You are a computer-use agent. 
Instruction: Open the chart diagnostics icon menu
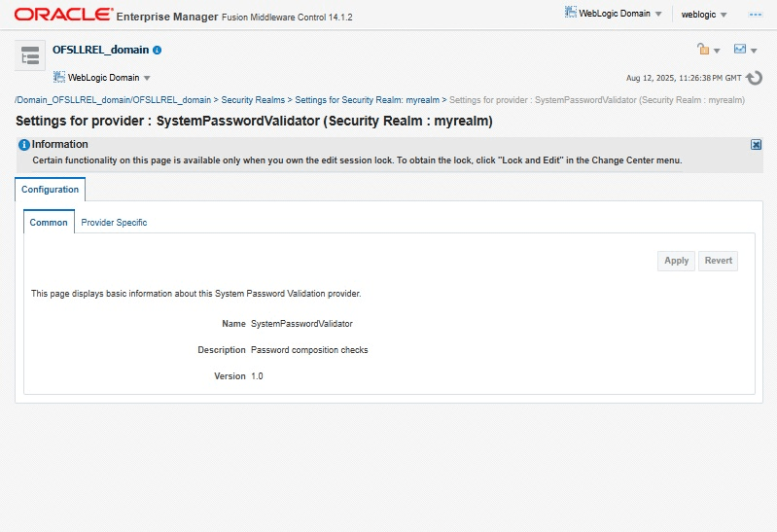click(740, 49)
